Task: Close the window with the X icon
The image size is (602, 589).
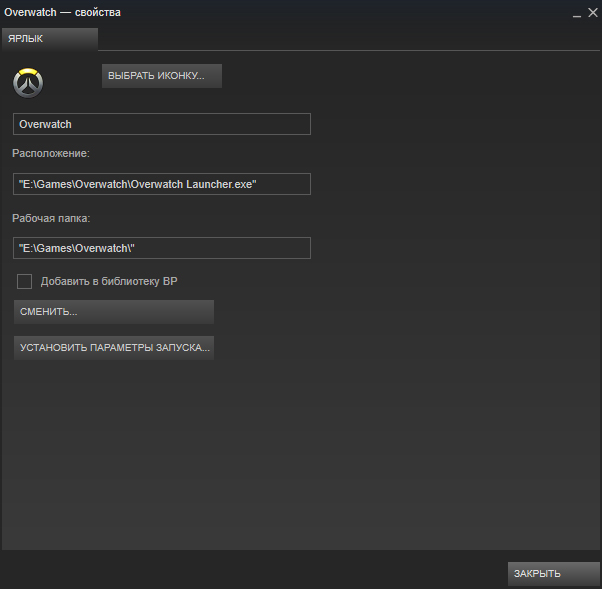Action: tap(593, 13)
